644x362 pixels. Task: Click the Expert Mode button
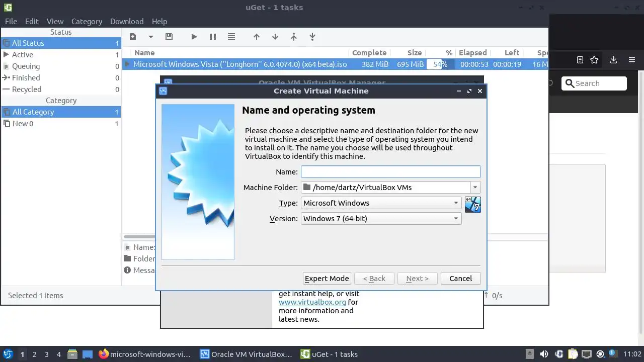coord(327,279)
